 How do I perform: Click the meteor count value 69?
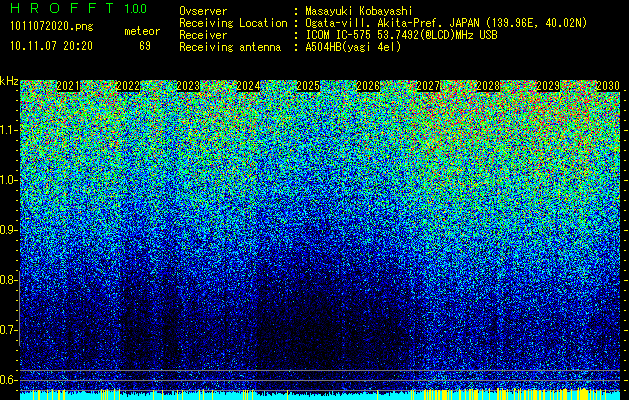pos(145,46)
